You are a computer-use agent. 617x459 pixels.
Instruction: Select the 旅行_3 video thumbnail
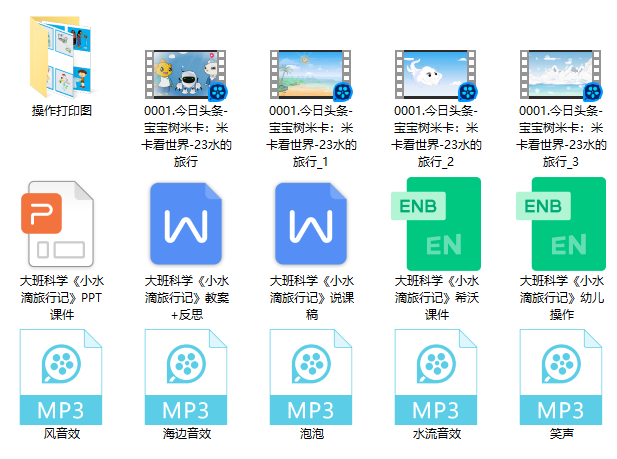(x=561, y=74)
